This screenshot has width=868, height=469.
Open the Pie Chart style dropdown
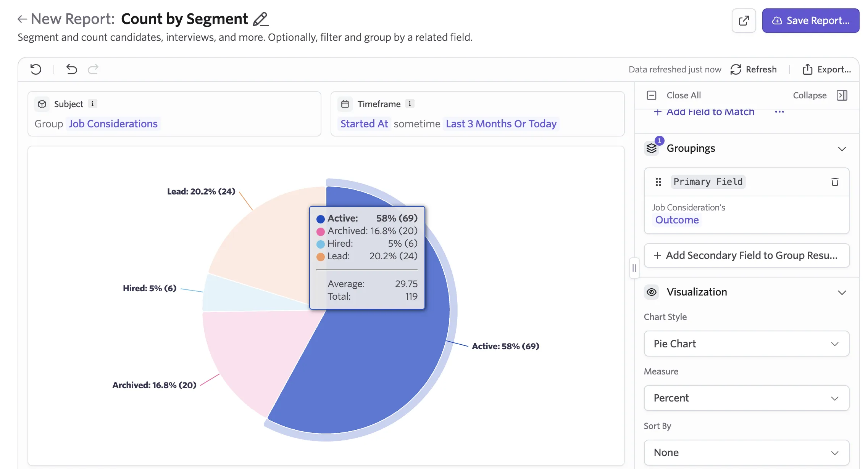(747, 344)
